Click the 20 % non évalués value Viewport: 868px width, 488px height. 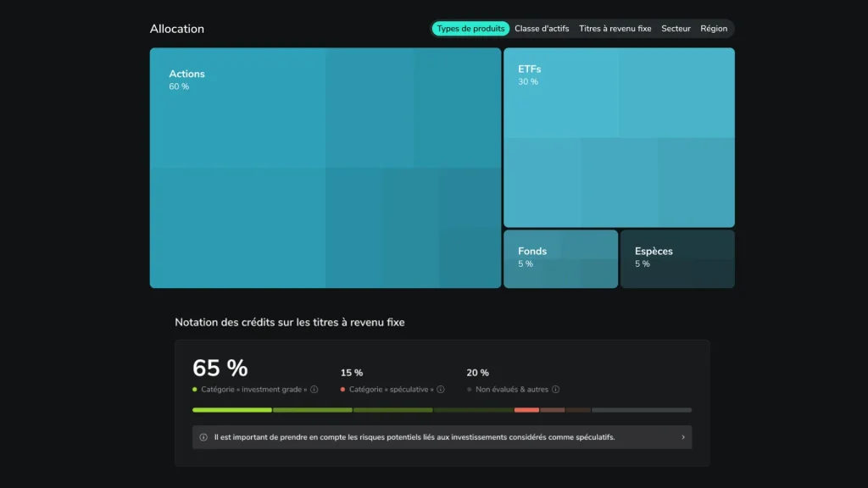[x=477, y=373]
